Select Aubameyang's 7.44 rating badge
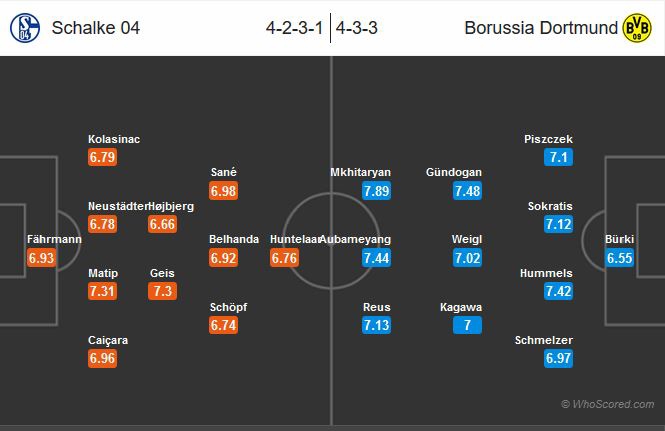Image resolution: width=665 pixels, height=431 pixels. click(376, 259)
